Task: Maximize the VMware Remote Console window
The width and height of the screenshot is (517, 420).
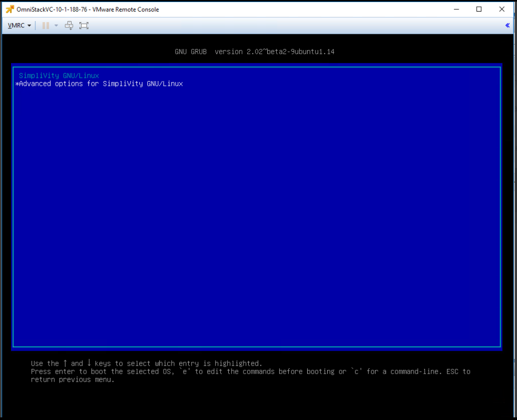Action: pos(479,9)
